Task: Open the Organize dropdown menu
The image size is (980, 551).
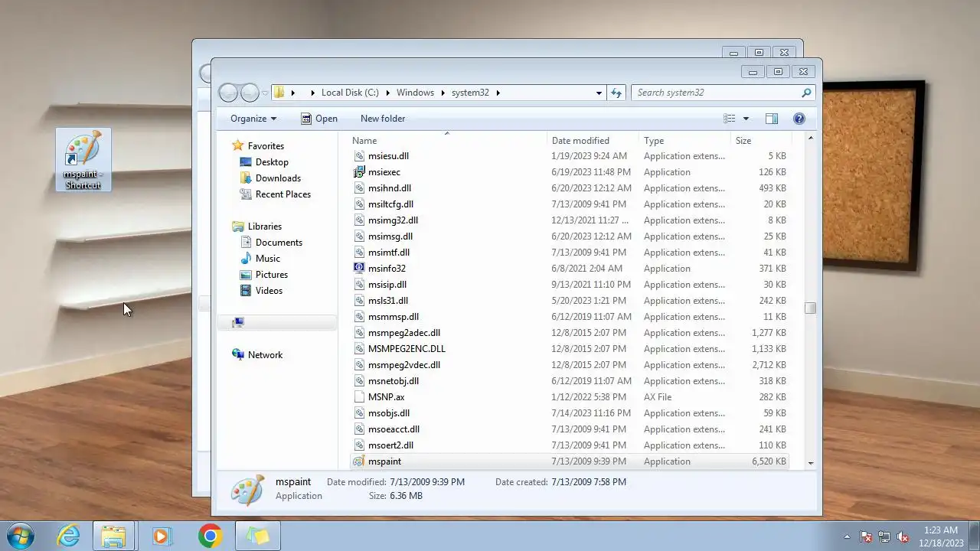Action: tap(253, 119)
